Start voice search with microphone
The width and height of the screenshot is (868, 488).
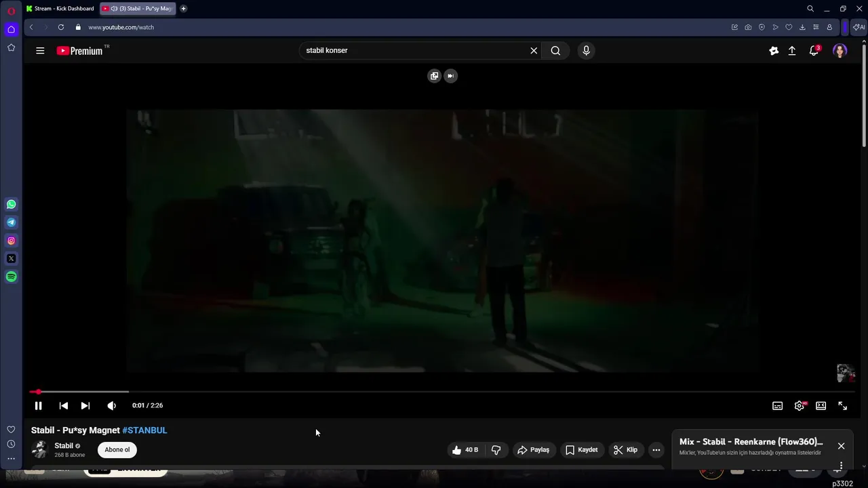587,50
